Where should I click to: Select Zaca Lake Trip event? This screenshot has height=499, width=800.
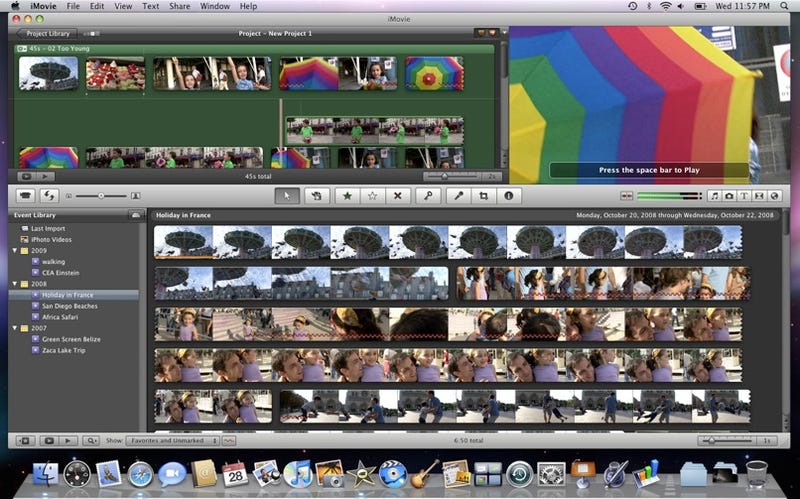[x=63, y=351]
